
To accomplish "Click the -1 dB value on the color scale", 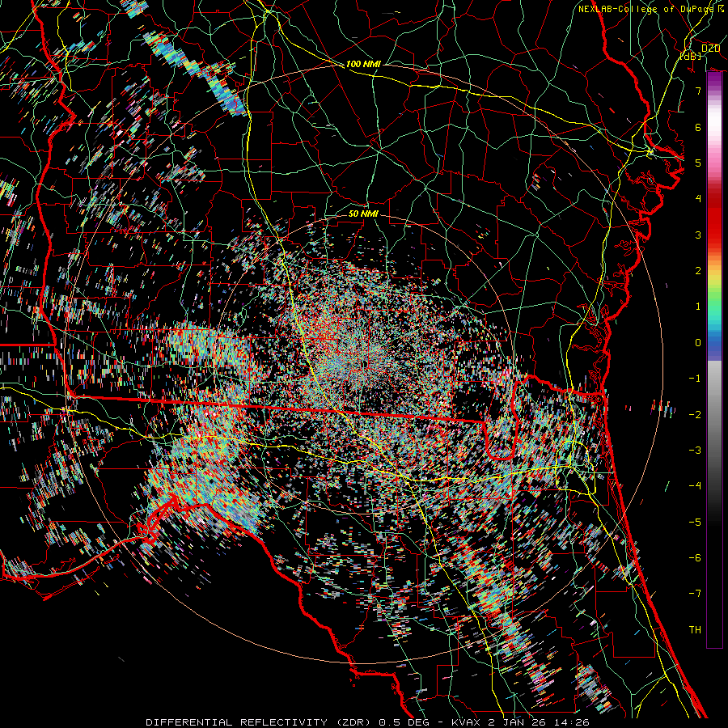I will point(695,379).
